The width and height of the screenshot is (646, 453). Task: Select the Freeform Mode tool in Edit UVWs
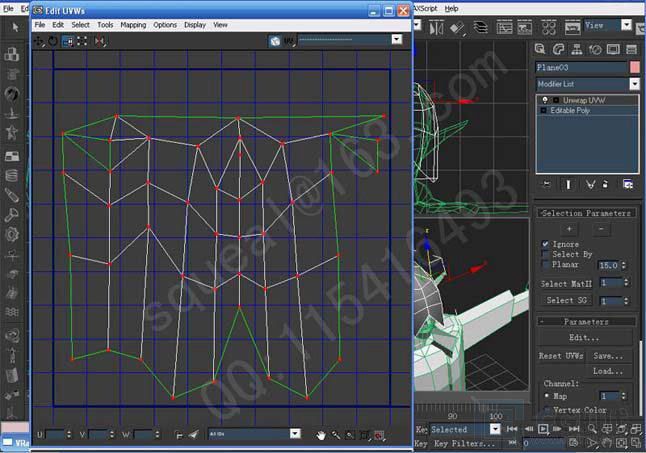(82, 41)
